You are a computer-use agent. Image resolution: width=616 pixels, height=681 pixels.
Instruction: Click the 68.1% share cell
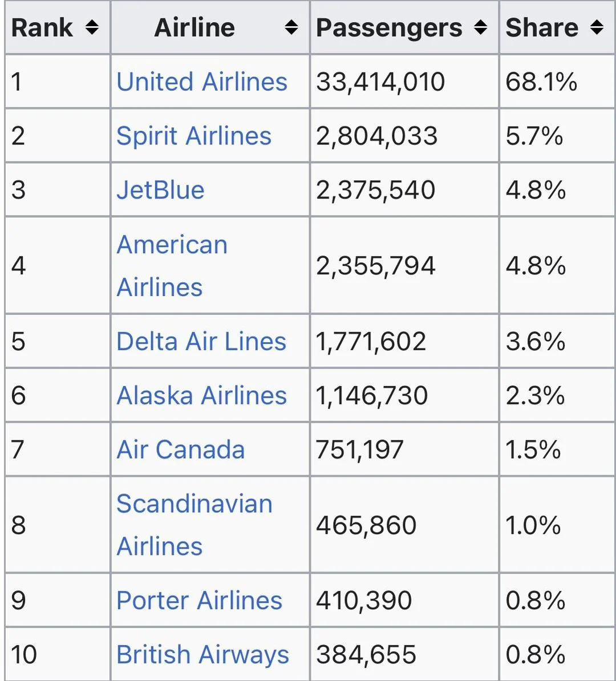pyautogui.click(x=541, y=82)
